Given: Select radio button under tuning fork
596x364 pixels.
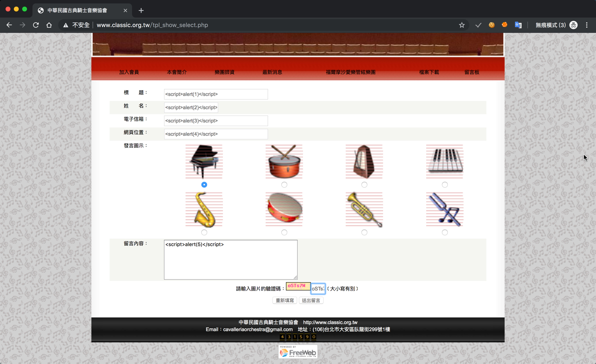Looking at the screenshot, I should (x=445, y=232).
